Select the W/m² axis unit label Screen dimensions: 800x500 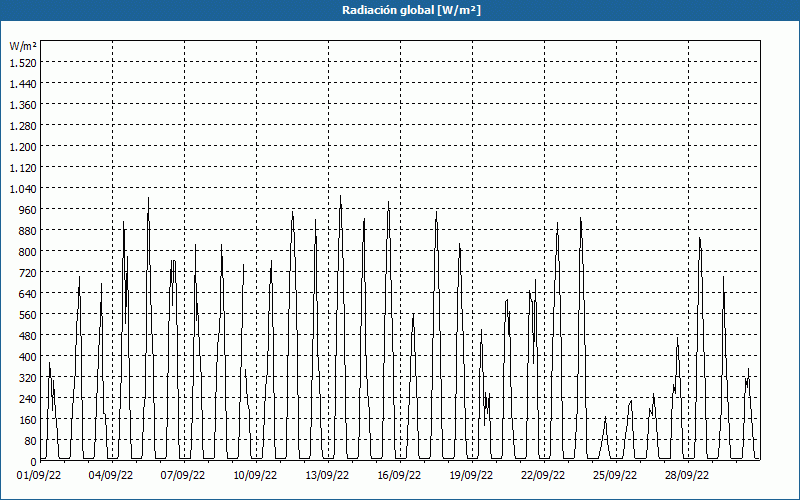click(x=23, y=46)
